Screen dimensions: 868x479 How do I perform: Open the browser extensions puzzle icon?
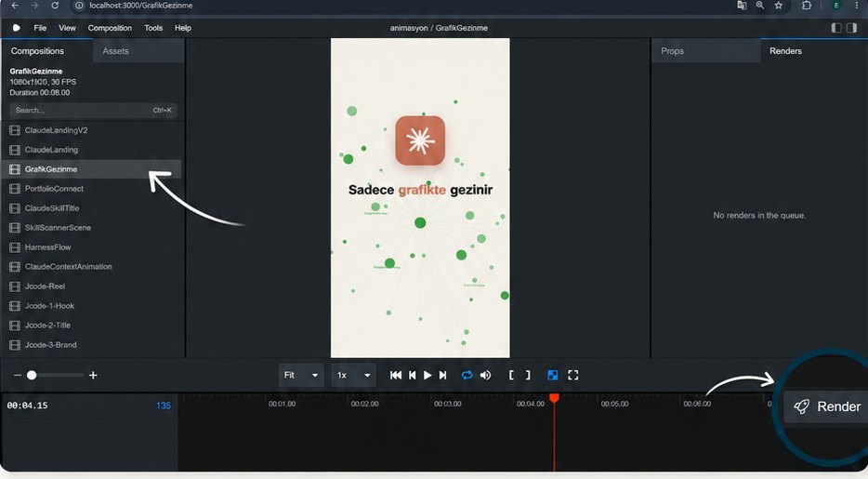807,5
